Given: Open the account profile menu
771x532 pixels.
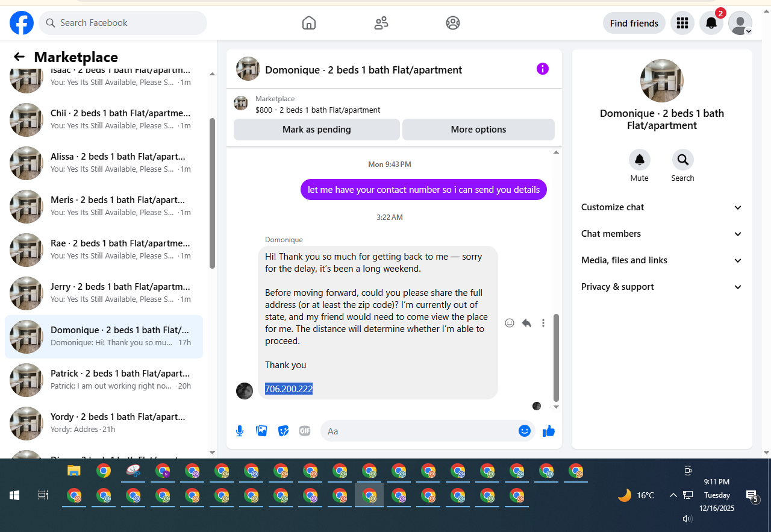Looking at the screenshot, I should pyautogui.click(x=740, y=23).
